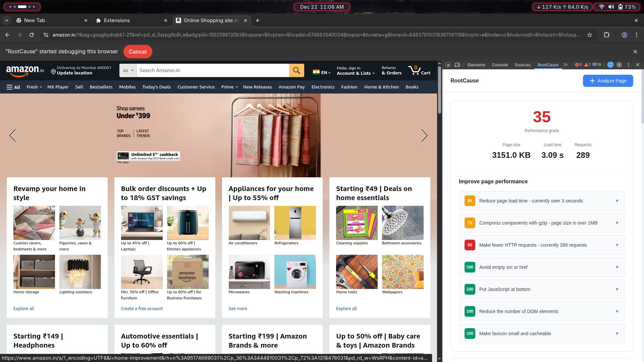Screen dimensions: 644x362
Task: Advance the banner with the right arrow
Action: (x=424, y=135)
